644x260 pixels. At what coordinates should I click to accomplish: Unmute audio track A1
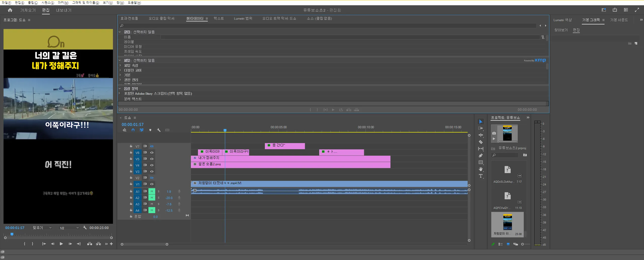coord(152,191)
